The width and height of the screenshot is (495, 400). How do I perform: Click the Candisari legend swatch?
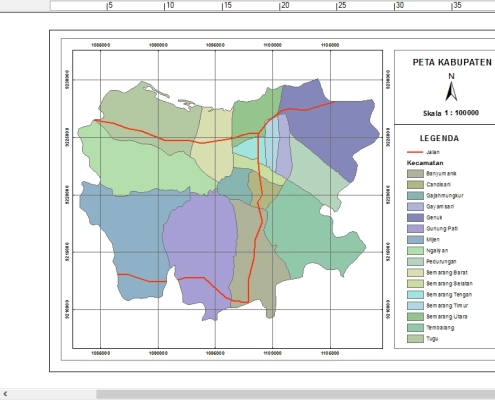pos(415,185)
